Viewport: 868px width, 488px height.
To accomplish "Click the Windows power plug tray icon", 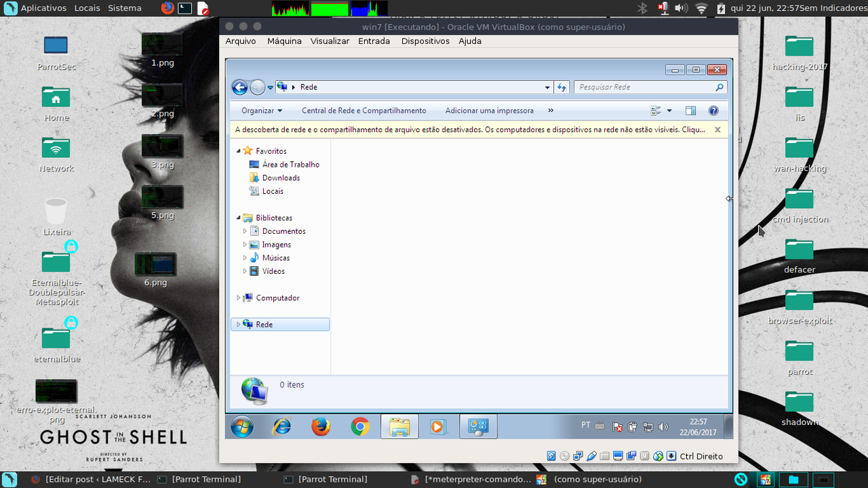I will click(633, 427).
